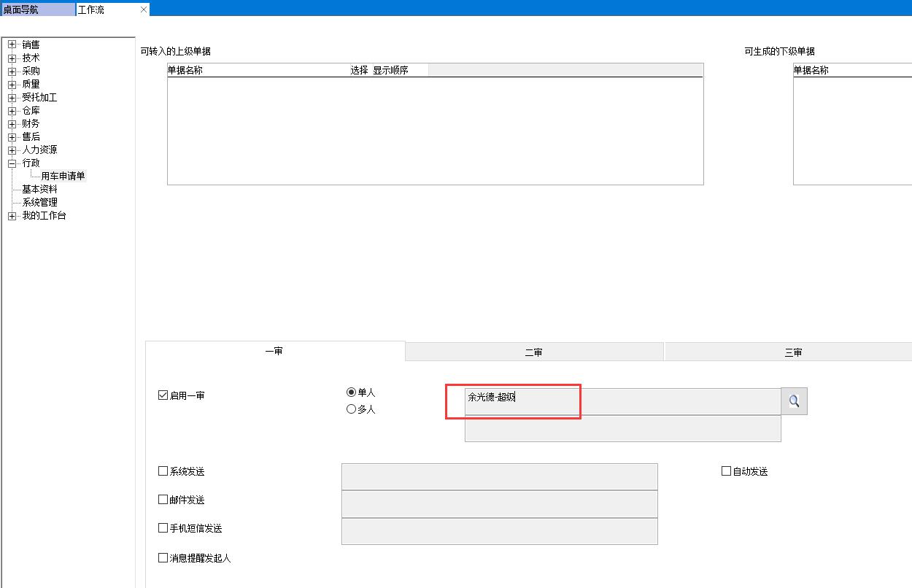Viewport: 912px width, 588px height.
Task: Close the 工作流 tab
Action: tap(144, 9)
